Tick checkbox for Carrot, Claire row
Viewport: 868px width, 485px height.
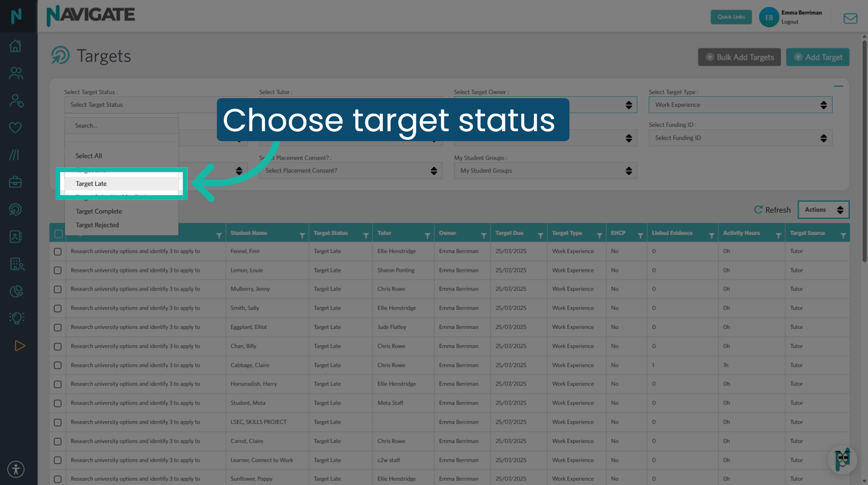click(x=57, y=442)
